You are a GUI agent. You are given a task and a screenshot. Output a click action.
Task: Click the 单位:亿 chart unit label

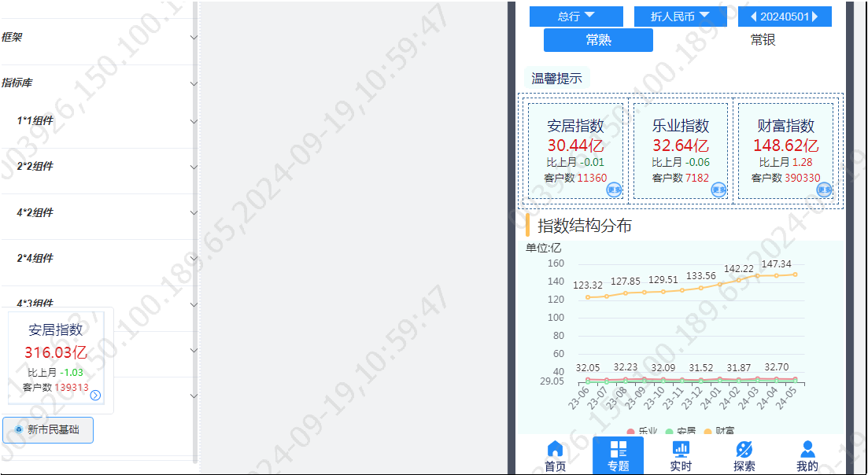543,248
